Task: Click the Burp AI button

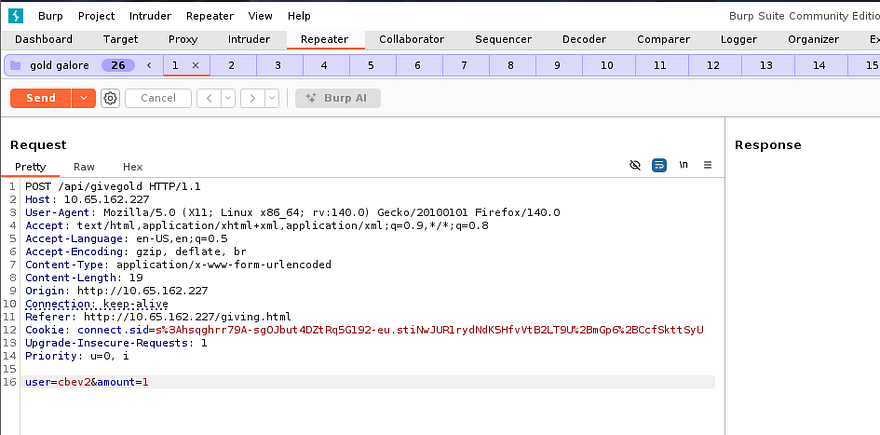Action: (338, 98)
